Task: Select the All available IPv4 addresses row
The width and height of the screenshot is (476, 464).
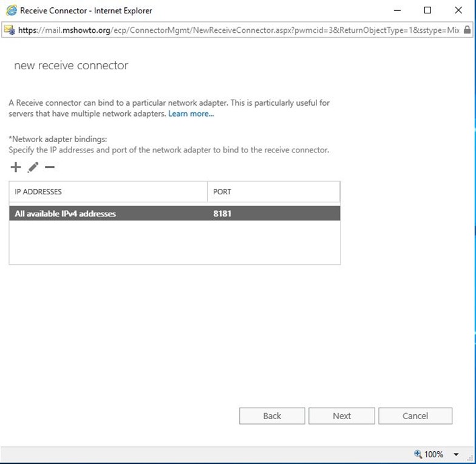Action: (x=175, y=214)
